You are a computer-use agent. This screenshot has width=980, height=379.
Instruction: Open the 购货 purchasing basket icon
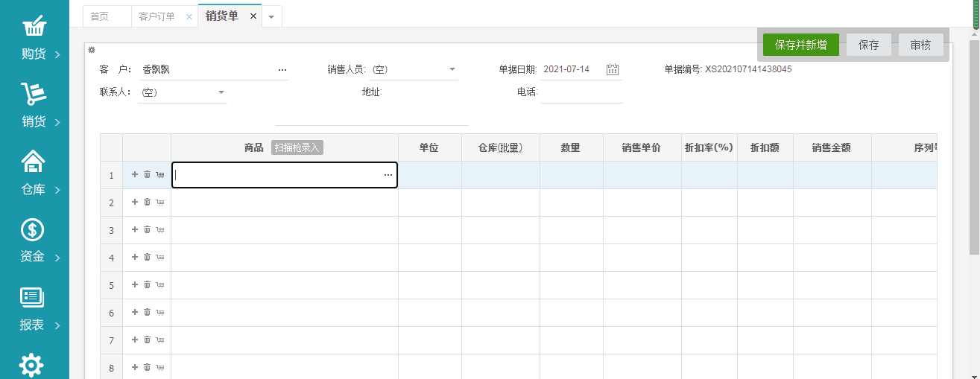(34, 27)
